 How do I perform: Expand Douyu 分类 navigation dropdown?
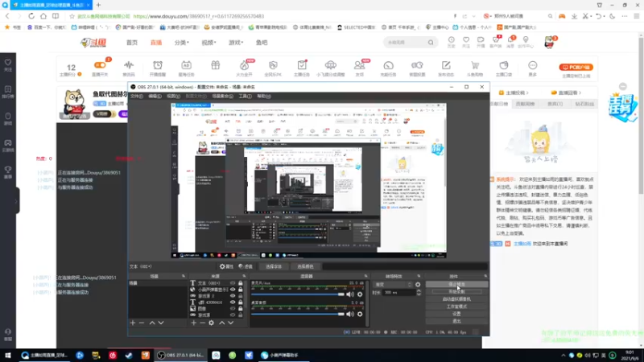click(x=182, y=43)
